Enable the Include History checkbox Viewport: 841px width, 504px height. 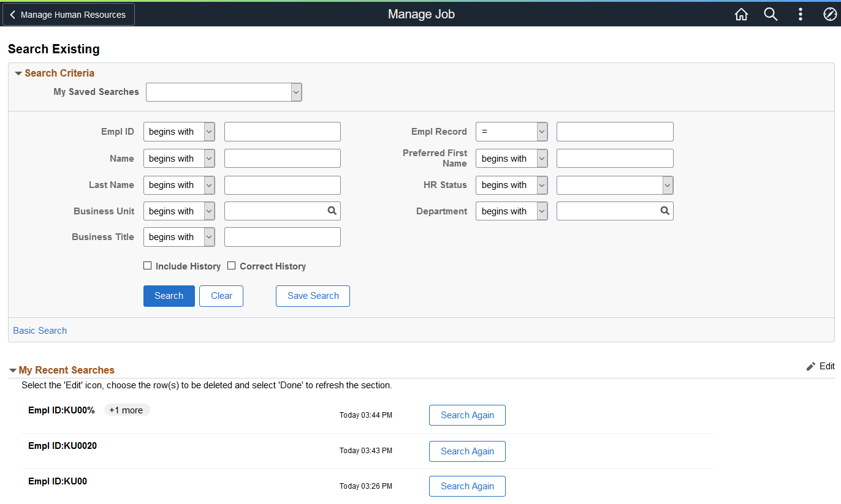pyautogui.click(x=147, y=265)
